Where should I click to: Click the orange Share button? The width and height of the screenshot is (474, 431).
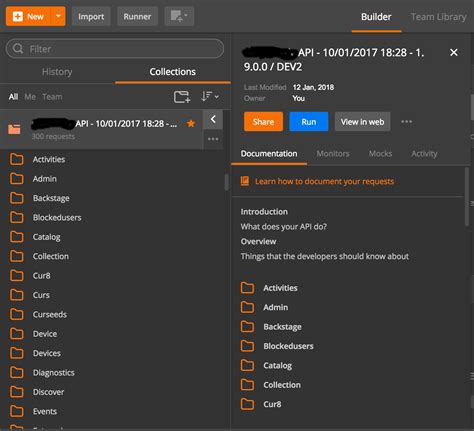263,122
